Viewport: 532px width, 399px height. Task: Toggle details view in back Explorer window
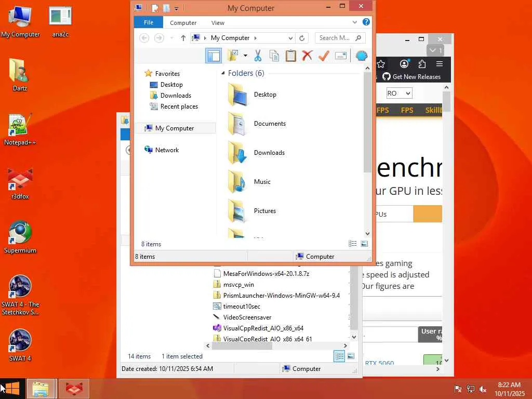339,356
